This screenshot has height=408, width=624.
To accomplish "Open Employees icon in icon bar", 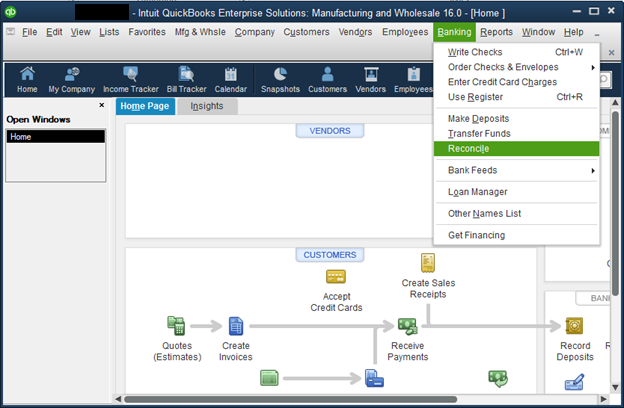I will 413,80.
